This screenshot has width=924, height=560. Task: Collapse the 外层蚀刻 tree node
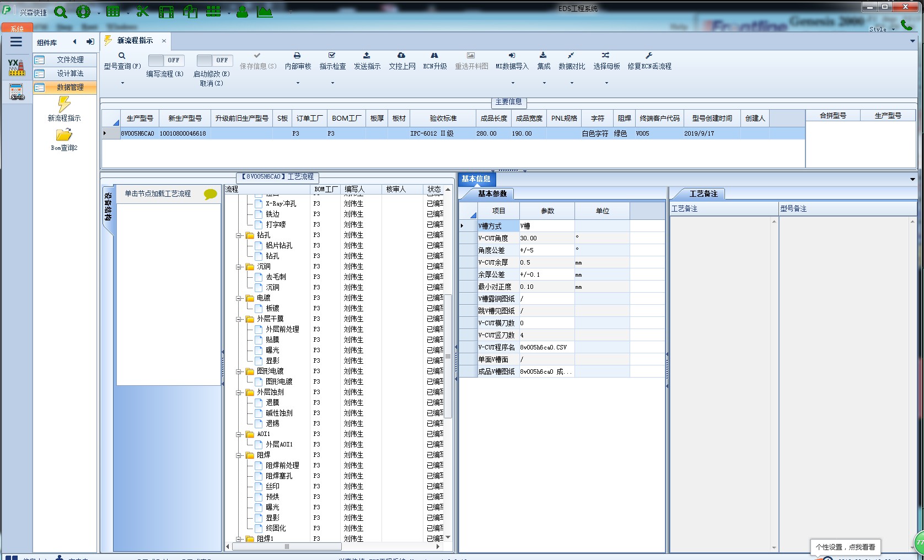tap(239, 392)
